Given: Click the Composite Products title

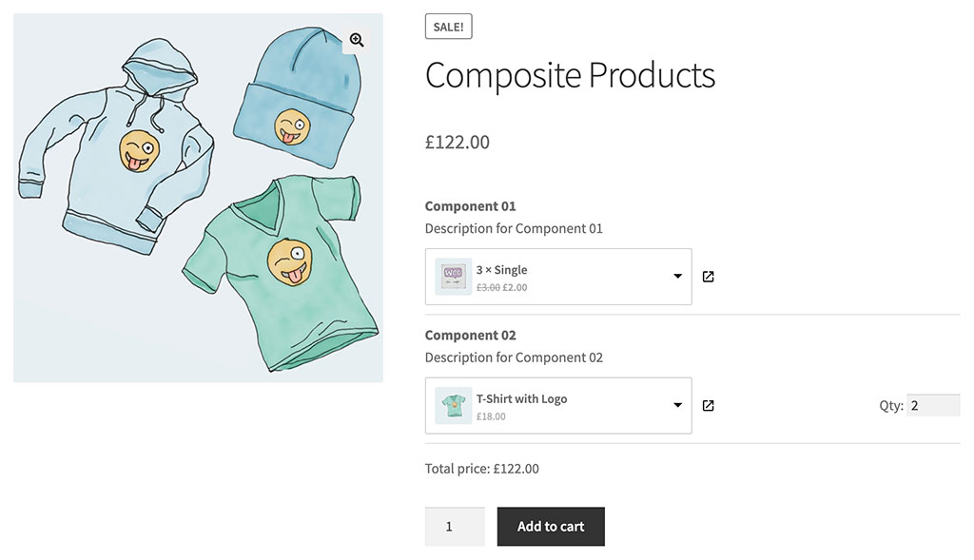Looking at the screenshot, I should 570,75.
